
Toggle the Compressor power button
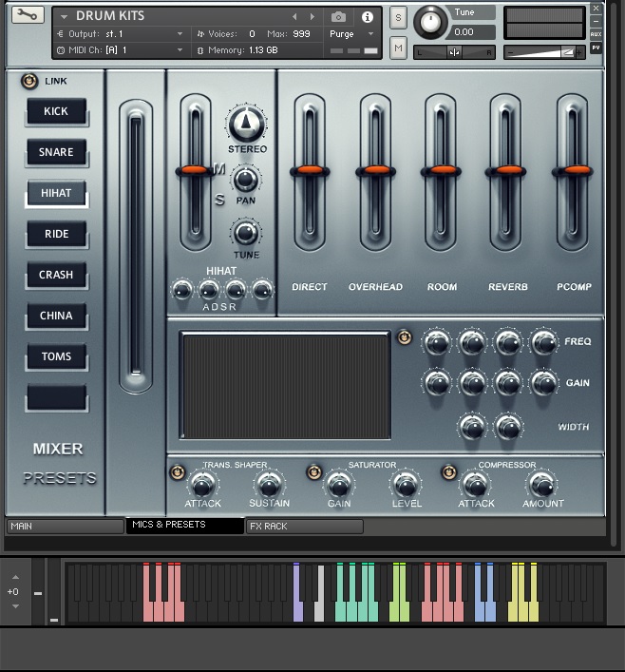pyautogui.click(x=449, y=472)
